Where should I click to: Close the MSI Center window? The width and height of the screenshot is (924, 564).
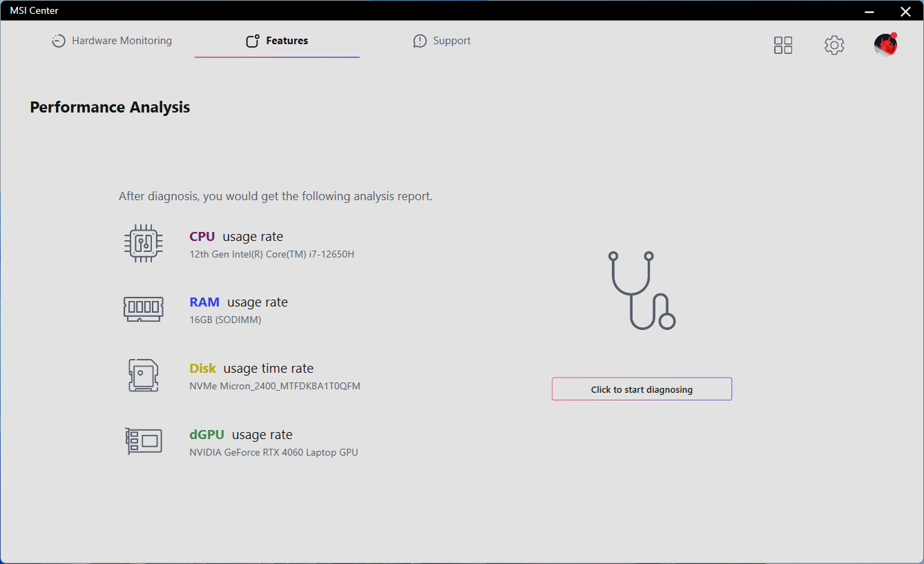(905, 11)
